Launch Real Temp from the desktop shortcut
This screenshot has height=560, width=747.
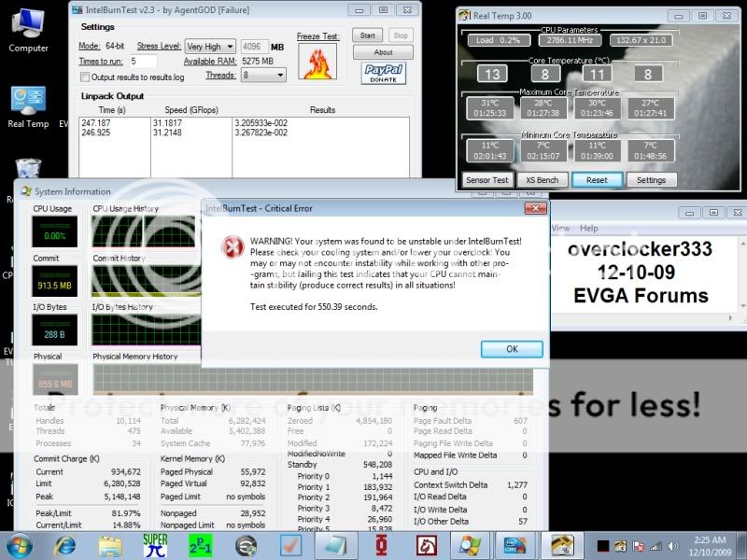pos(28,105)
